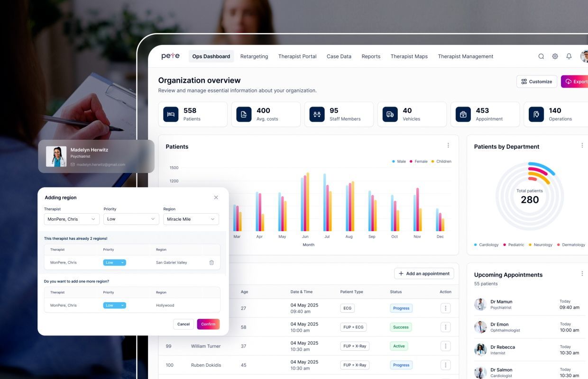This screenshot has height=379, width=588.
Task: Click the Date & Time column header
Action: point(302,292)
